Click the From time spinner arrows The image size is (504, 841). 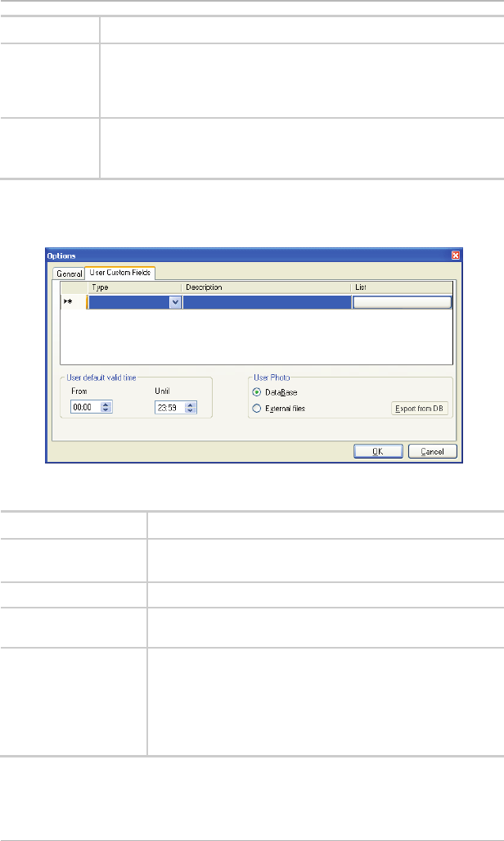click(106, 407)
